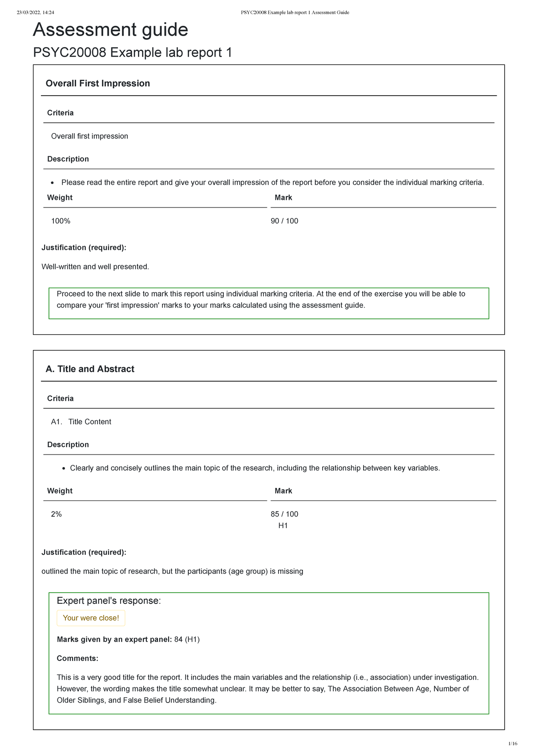
Task: Click the age group justification text
Action: [x=172, y=571]
